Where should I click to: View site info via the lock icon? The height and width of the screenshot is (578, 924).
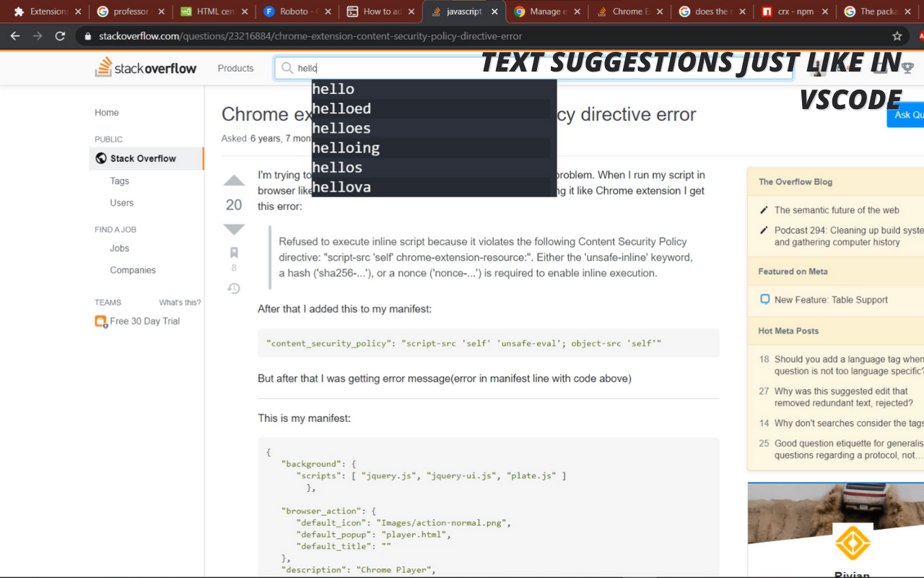pos(87,36)
